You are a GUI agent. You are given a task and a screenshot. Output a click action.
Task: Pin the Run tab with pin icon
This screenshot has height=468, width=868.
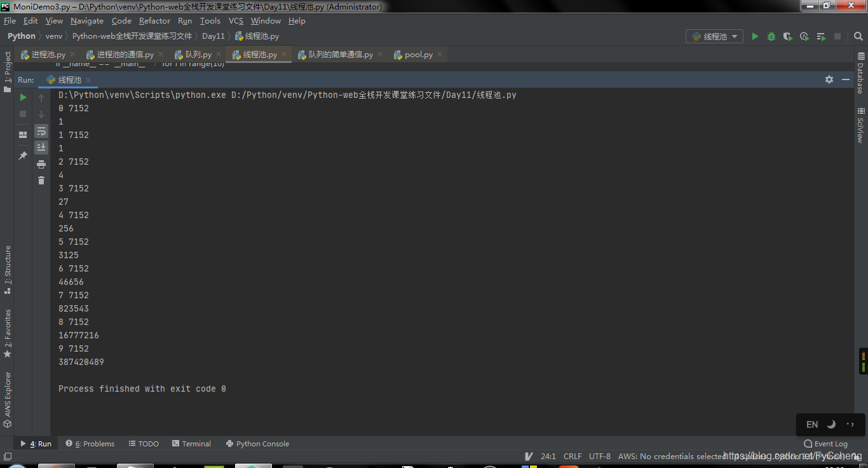pyautogui.click(x=23, y=155)
